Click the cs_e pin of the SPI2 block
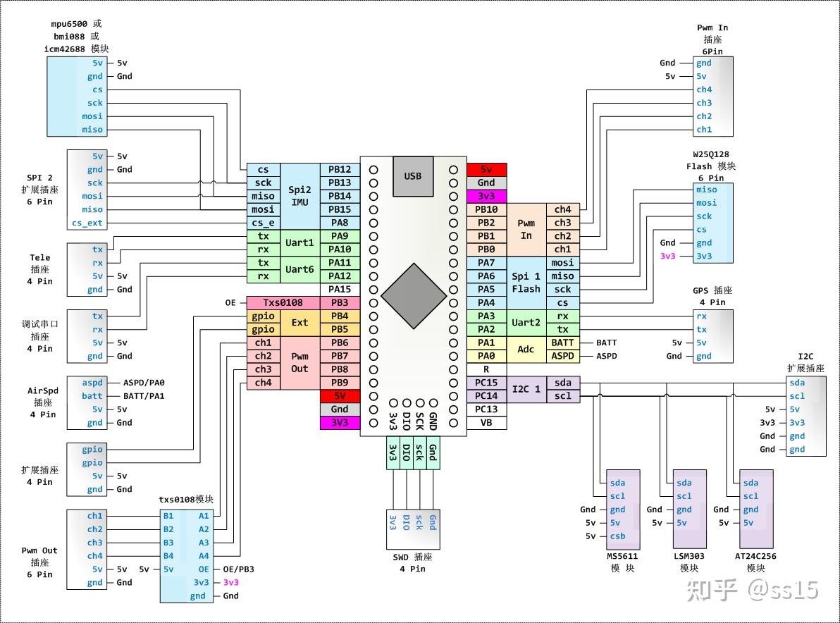 pyautogui.click(x=263, y=223)
